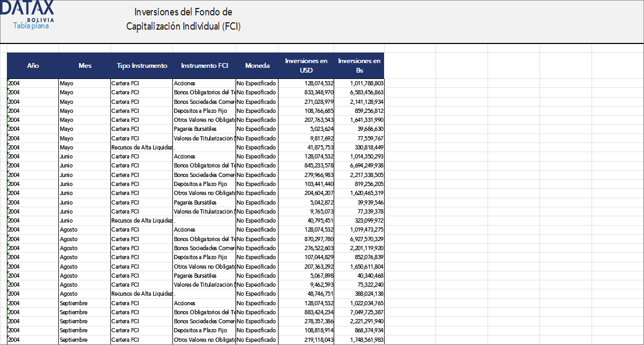This screenshot has width=644, height=345.
Task: Select cell with value 40,340,468
Action: [x=360, y=276]
